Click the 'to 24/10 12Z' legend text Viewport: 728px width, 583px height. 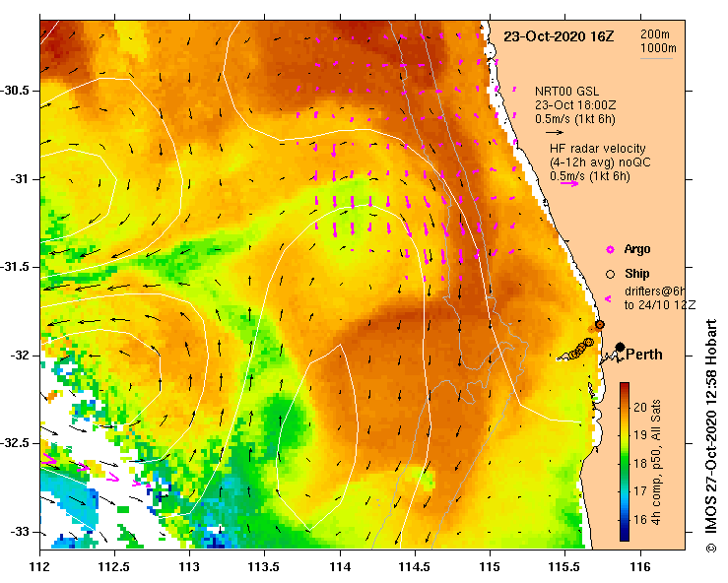pos(660,305)
